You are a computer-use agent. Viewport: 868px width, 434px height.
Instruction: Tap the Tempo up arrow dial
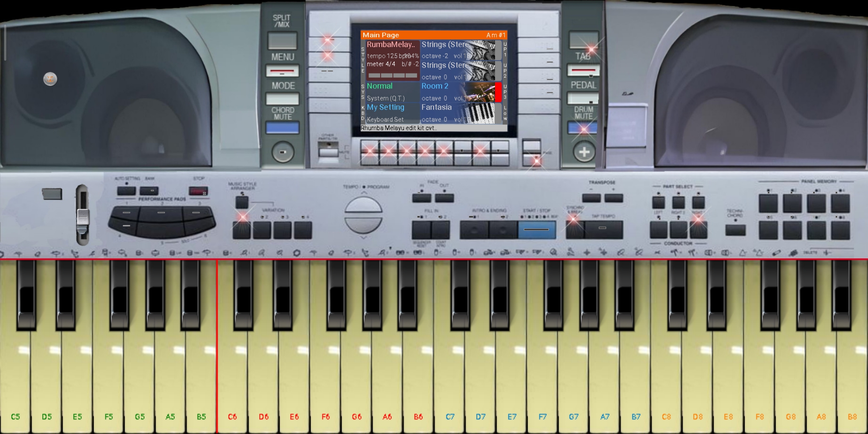pyautogui.click(x=363, y=205)
